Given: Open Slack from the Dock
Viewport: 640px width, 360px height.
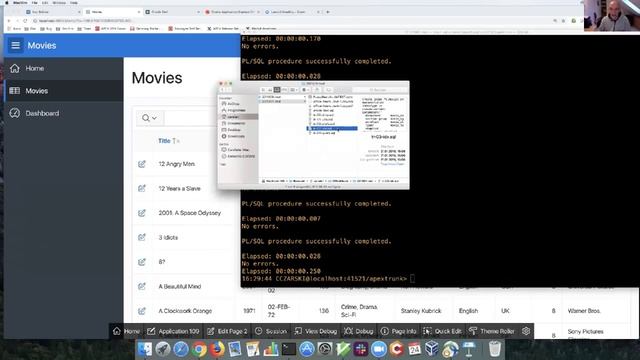Looking at the screenshot, I should click(x=361, y=349).
